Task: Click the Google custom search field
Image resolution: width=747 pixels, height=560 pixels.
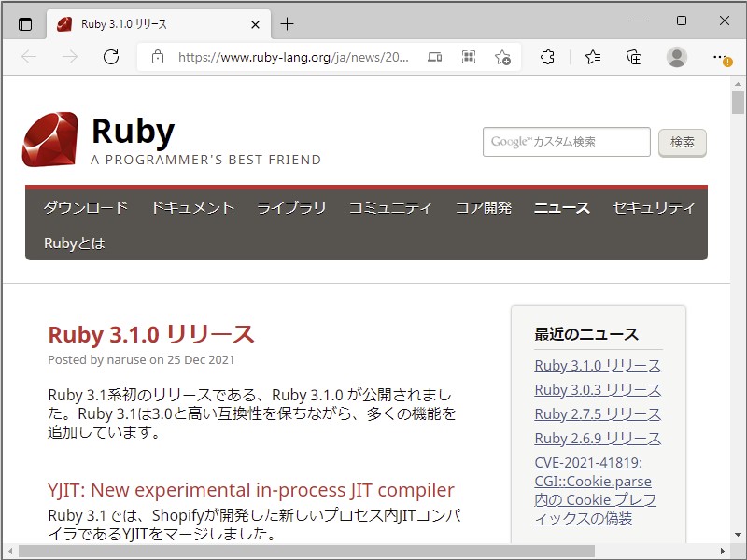Action: click(x=566, y=142)
